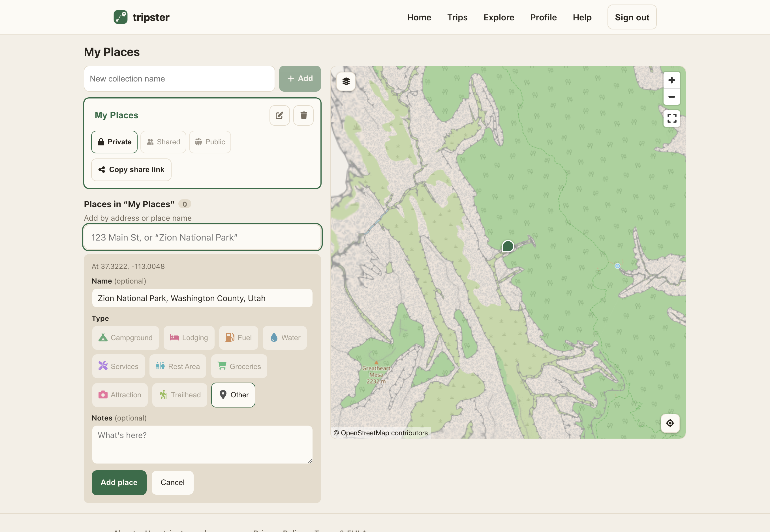Choose Rest Area place type
The image size is (770, 532).
(178, 366)
